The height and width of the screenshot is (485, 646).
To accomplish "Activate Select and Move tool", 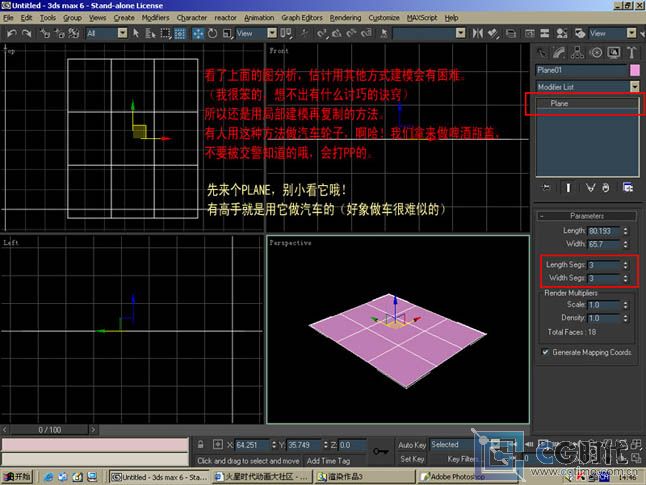I will click(x=198, y=33).
